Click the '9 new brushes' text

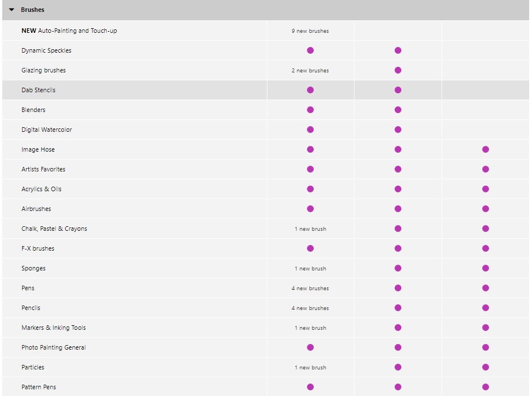[310, 31]
